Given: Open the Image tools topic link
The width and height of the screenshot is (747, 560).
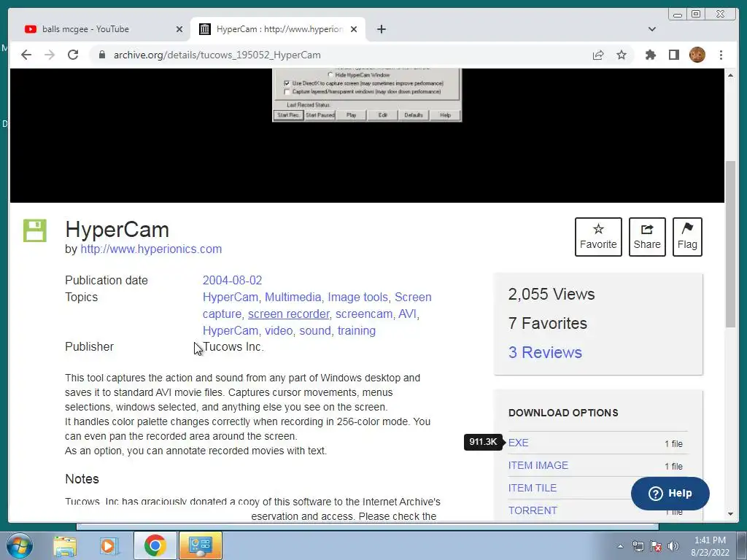Looking at the screenshot, I should coord(357,297).
